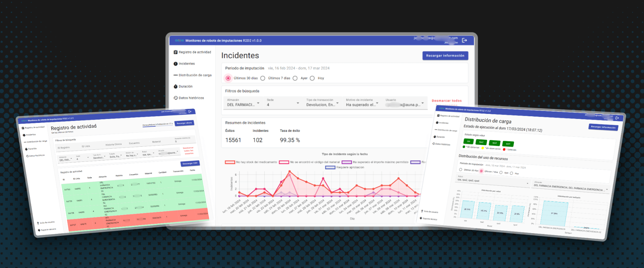Image resolution: width=644 pixels, height=268 pixels.
Task: Click history icon beside Datos históricos, center window
Action: 175,98
